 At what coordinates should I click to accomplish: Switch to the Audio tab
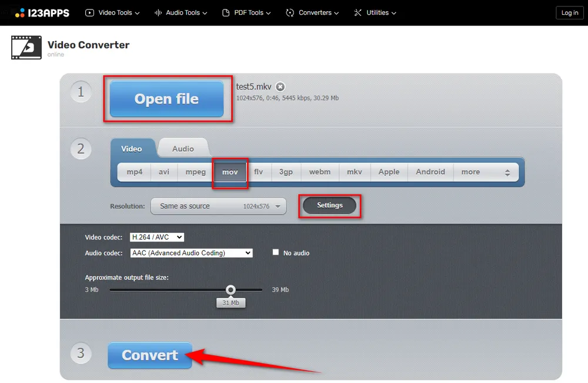pos(183,148)
